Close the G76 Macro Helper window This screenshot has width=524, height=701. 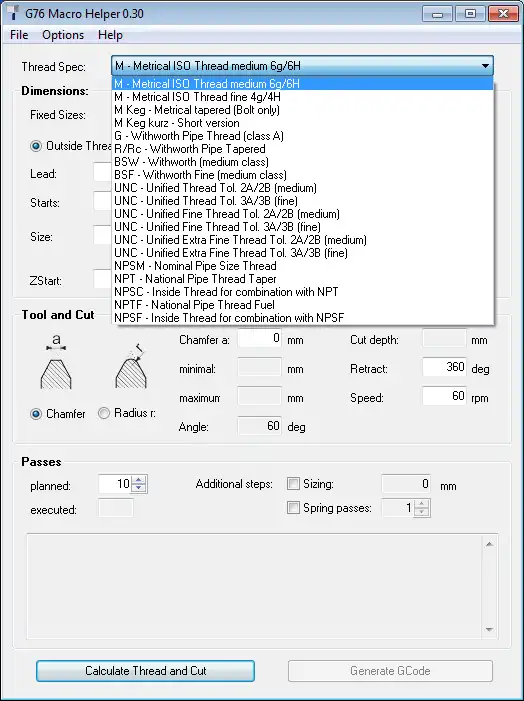503,14
